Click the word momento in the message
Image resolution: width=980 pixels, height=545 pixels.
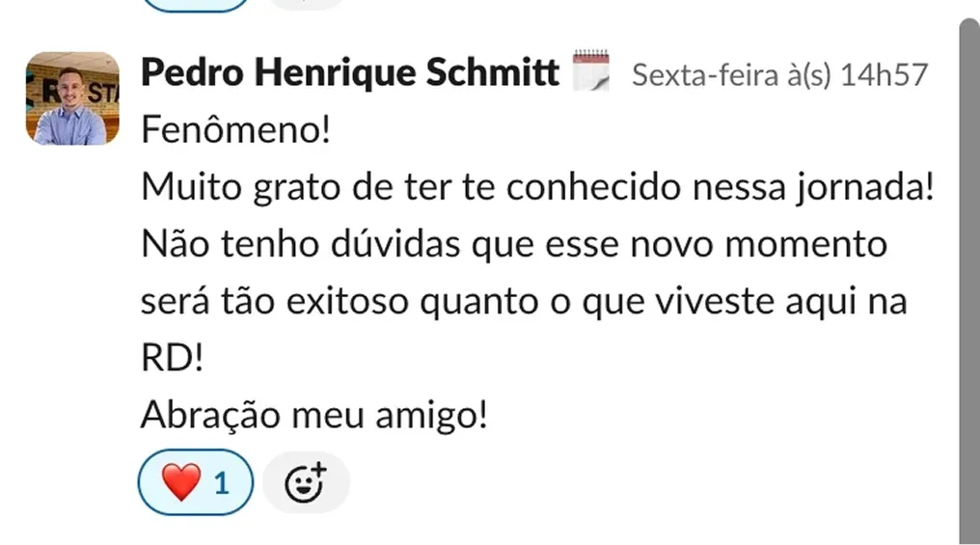click(805, 243)
